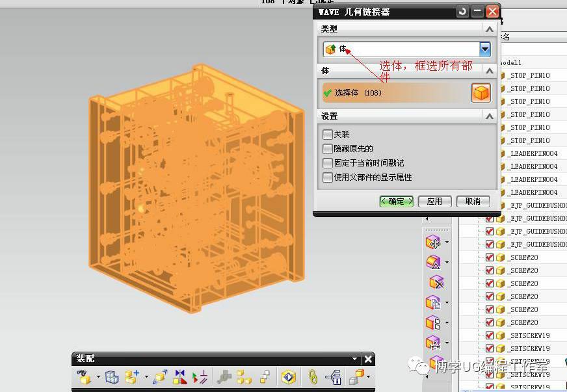567x392 pixels.
Task: Click the 选择体 (108) selection row
Action: (x=396, y=93)
